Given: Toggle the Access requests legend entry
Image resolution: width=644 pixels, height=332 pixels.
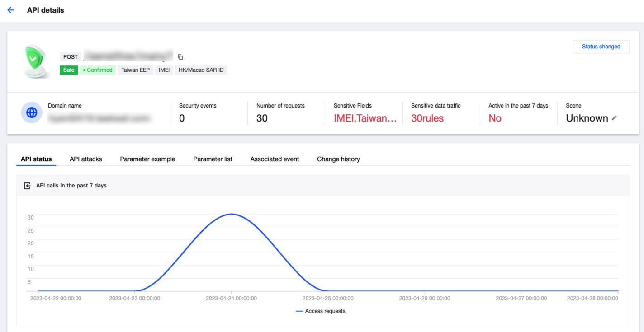Looking at the screenshot, I should 320,311.
